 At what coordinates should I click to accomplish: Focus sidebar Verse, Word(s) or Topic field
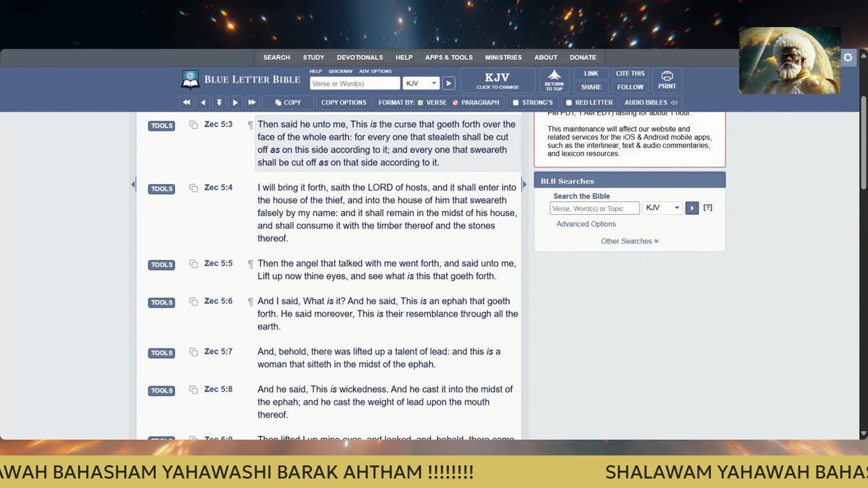pyautogui.click(x=595, y=208)
